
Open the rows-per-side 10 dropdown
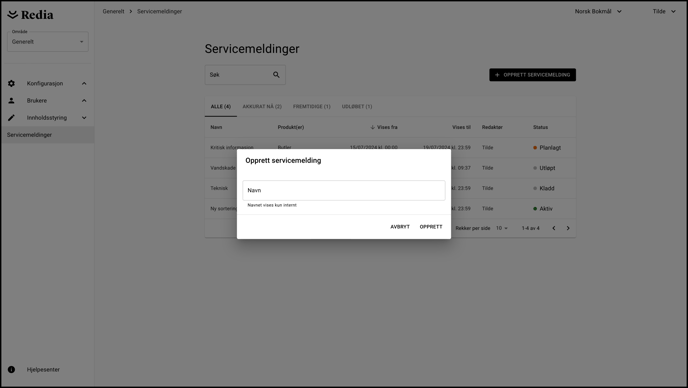point(502,228)
